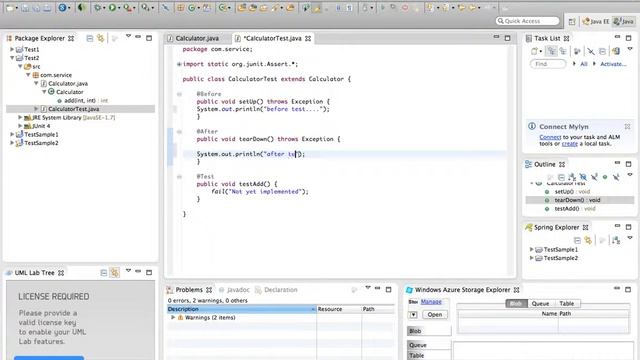The width and height of the screenshot is (640, 360).
Task: Expand JUnit 4 library node
Action: point(20,126)
